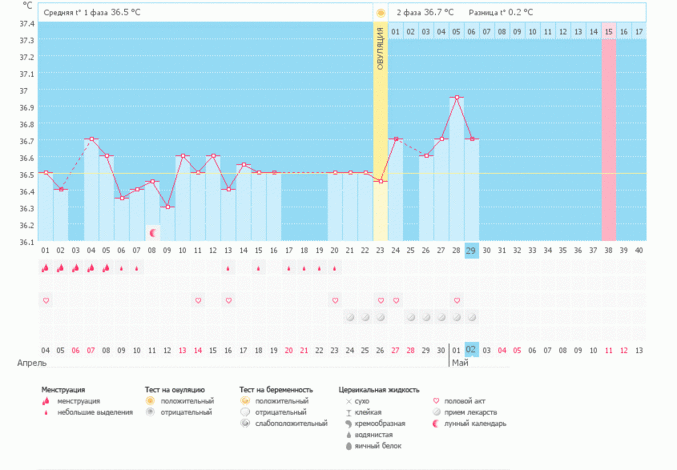
Task: Select the heart icon on cycle day 28
Action: (x=457, y=300)
